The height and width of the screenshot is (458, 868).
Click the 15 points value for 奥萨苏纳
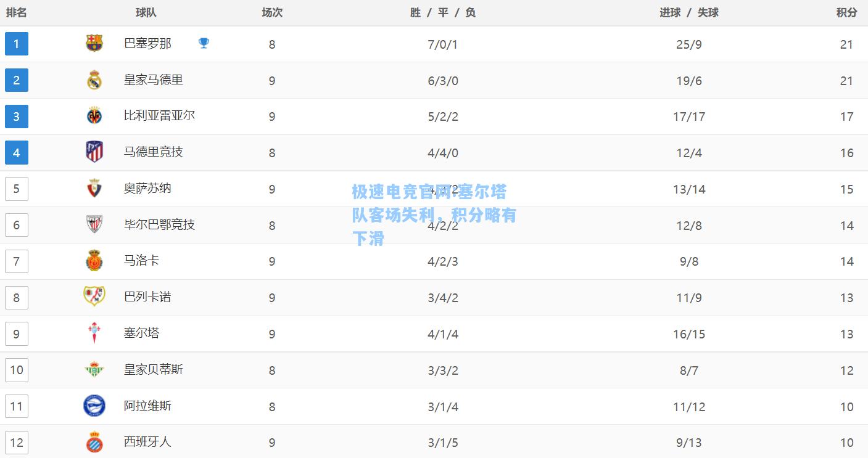(847, 189)
